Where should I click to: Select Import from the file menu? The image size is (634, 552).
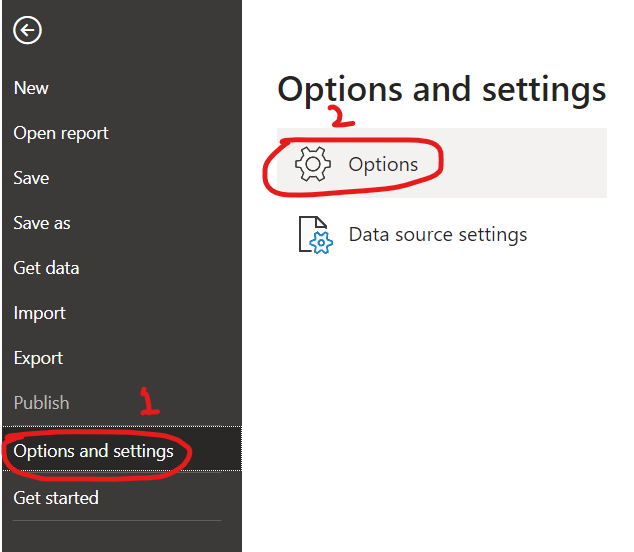point(39,313)
